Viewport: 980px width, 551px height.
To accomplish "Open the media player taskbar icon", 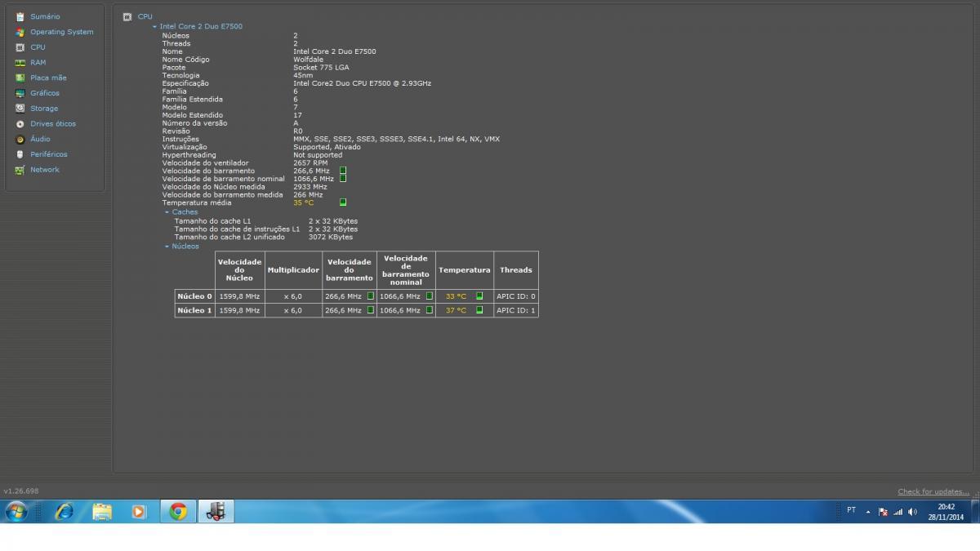I will pos(139,512).
